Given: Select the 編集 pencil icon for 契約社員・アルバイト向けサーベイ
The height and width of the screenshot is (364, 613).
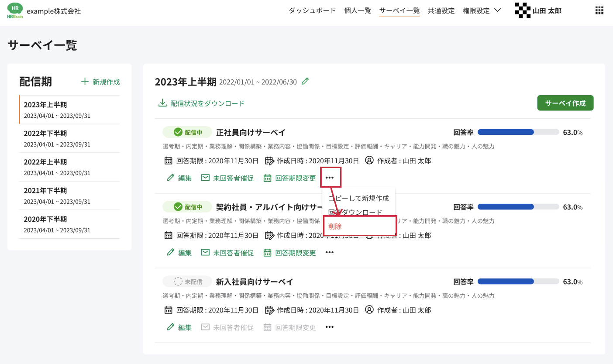Looking at the screenshot, I should point(170,252).
